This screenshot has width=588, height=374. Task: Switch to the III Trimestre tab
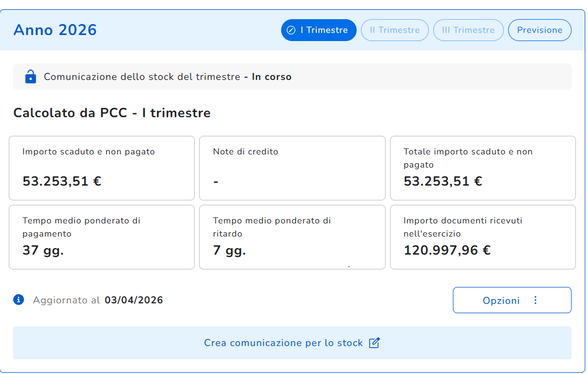point(468,30)
